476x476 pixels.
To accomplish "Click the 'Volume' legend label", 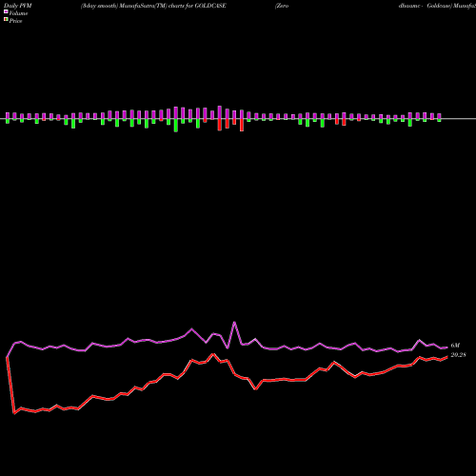I will pyautogui.click(x=18, y=13).
